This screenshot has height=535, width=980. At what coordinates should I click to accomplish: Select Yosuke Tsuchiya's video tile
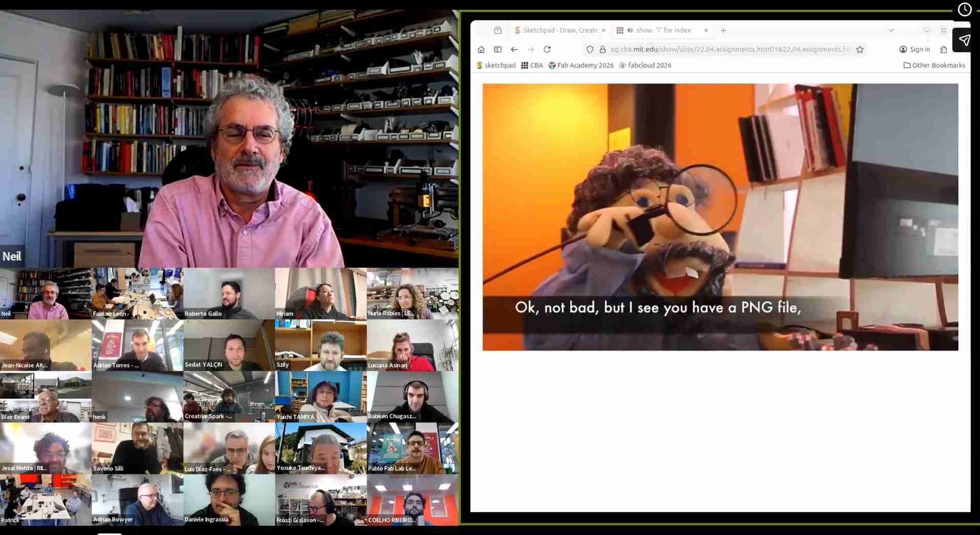[321, 448]
